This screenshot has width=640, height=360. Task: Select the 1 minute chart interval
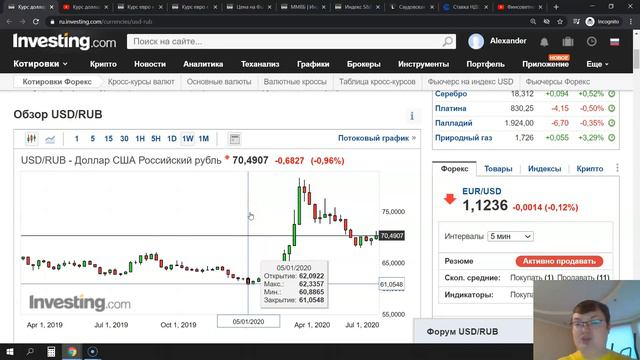pyautogui.click(x=76, y=139)
